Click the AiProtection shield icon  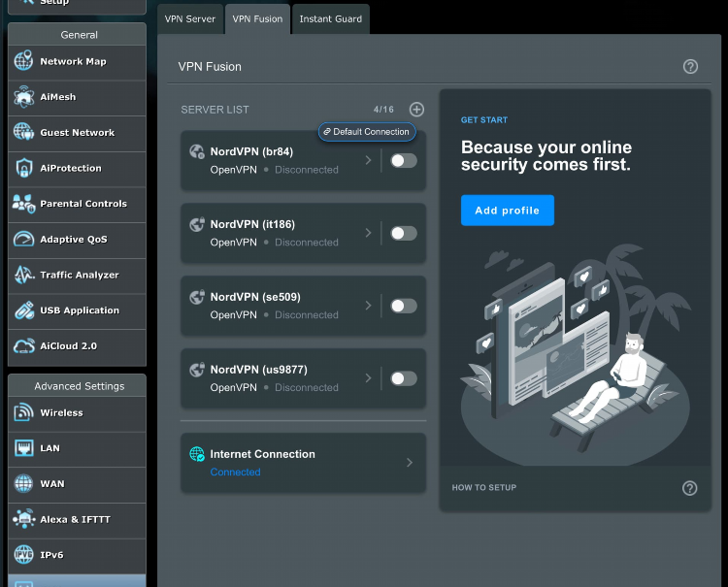pos(23,168)
